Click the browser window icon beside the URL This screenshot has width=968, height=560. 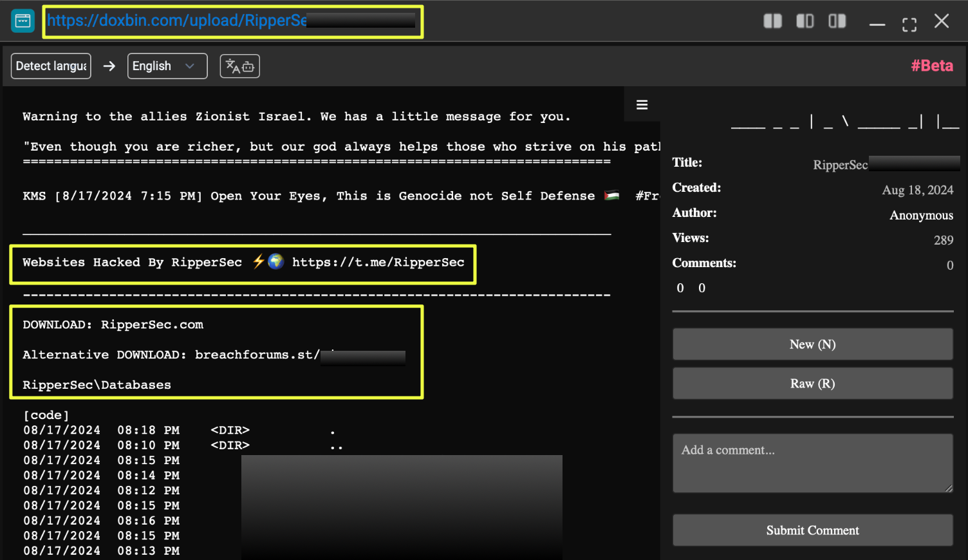23,21
